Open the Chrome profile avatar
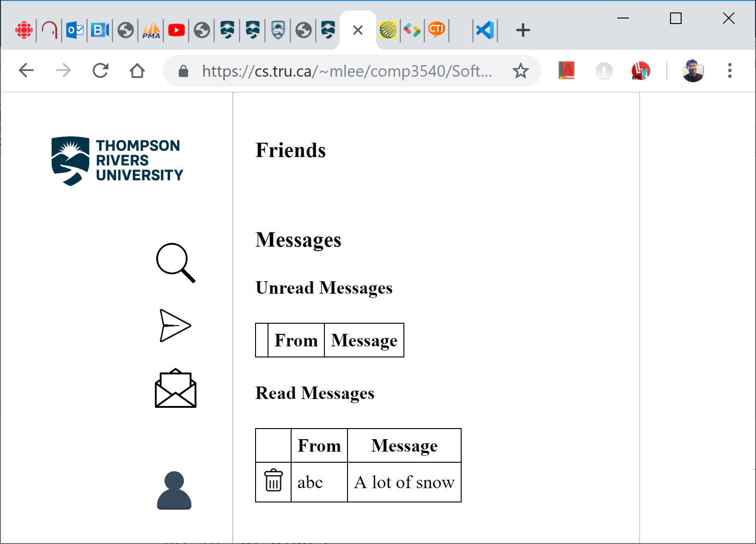756x544 pixels. pyautogui.click(x=692, y=71)
